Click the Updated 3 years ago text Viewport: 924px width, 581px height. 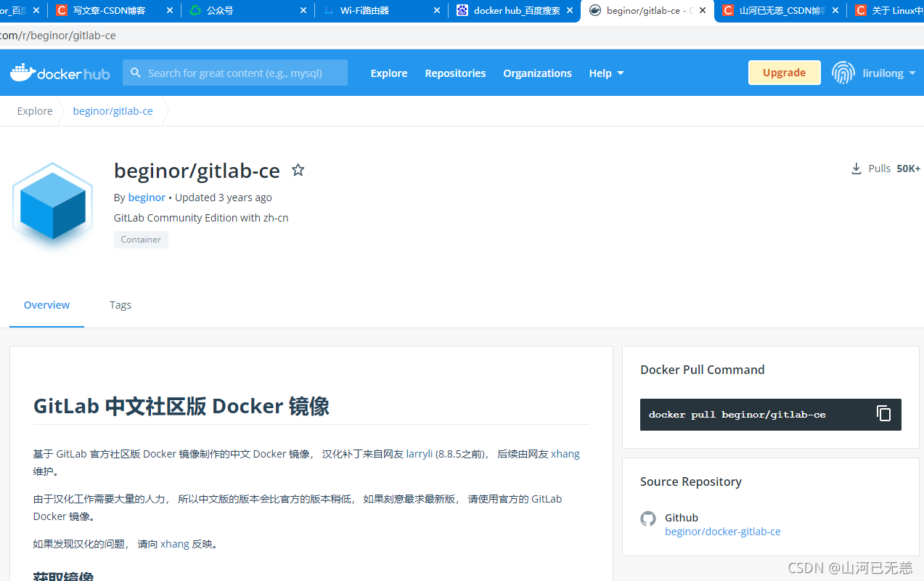coord(224,198)
